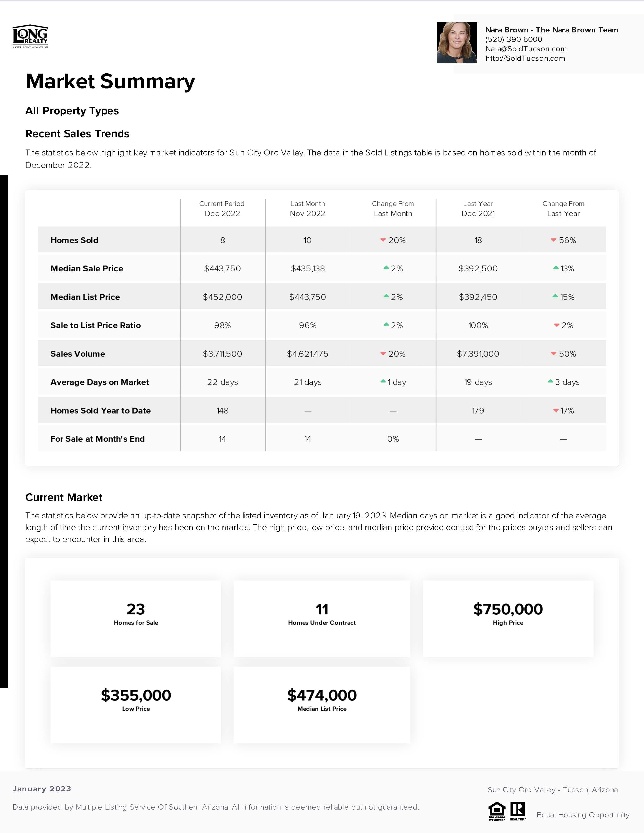
Task: Select the 11 Homes Under Contract card
Action: click(322, 619)
